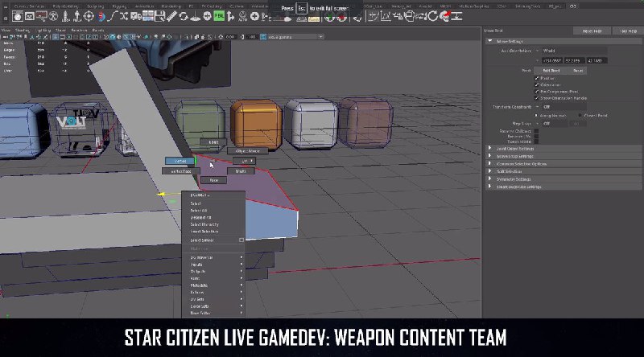Click the white plus circle icon left of PBL

click(208, 16)
